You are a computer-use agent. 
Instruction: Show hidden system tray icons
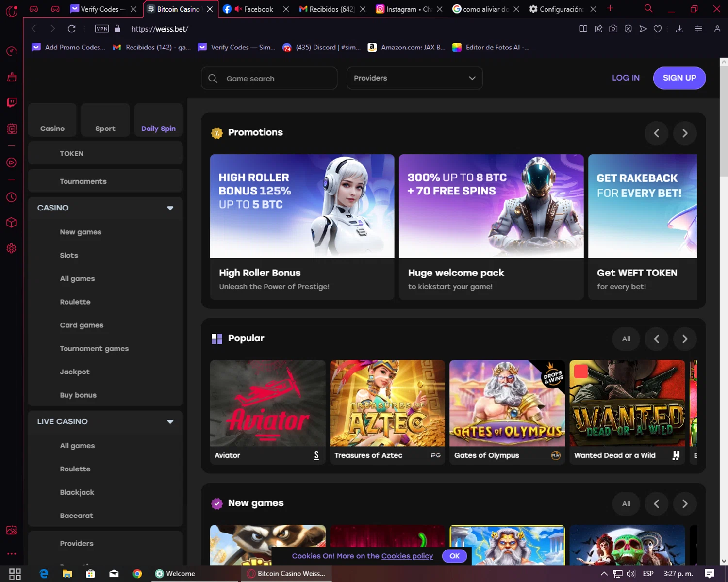pyautogui.click(x=604, y=574)
